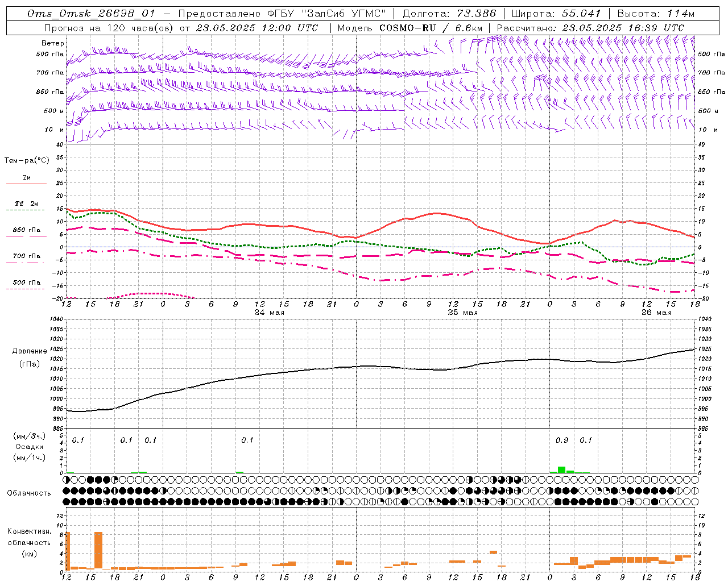Click the (км) convective cloud unit label
Viewport: 728px width, 582px height.
point(30,553)
